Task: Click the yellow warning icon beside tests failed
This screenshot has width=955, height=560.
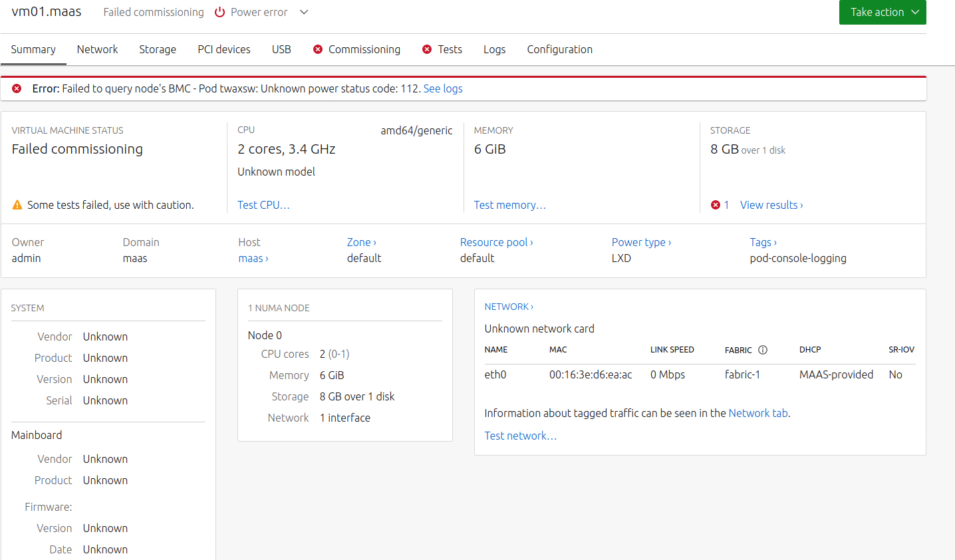Action: coord(17,206)
